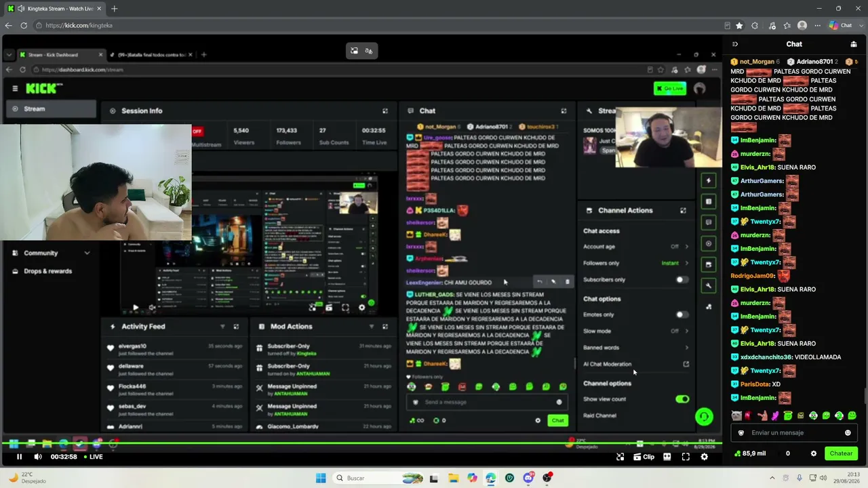Image resolution: width=868 pixels, height=488 pixels.
Task: Pin the LeexEngenier chat message
Action: (x=553, y=281)
